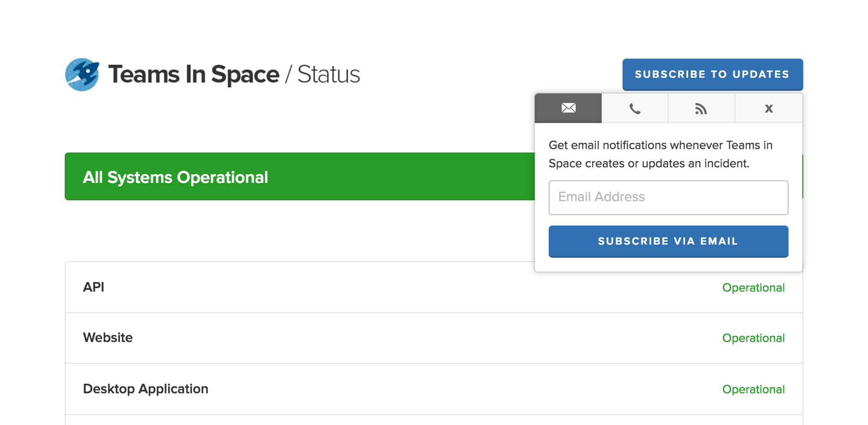Click the Teams In Space title text
868x425 pixels.
[x=194, y=75]
